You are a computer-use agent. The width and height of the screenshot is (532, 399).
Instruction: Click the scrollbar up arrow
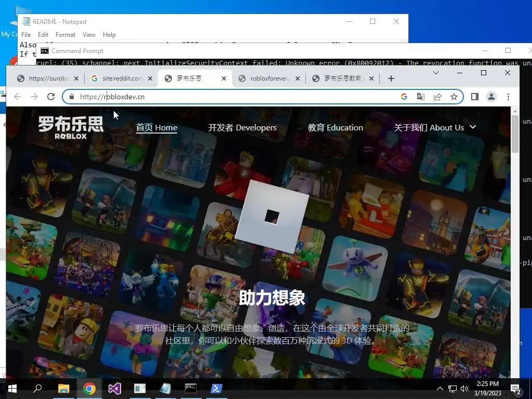point(515,111)
